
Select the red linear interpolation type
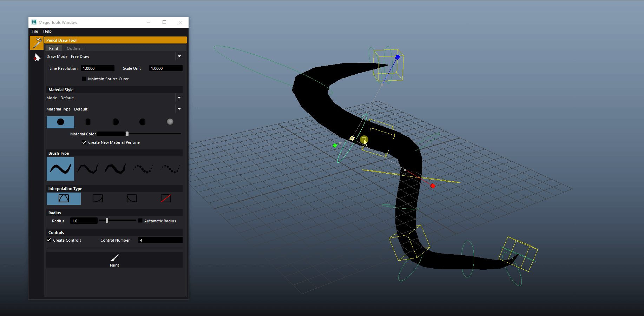(166, 199)
